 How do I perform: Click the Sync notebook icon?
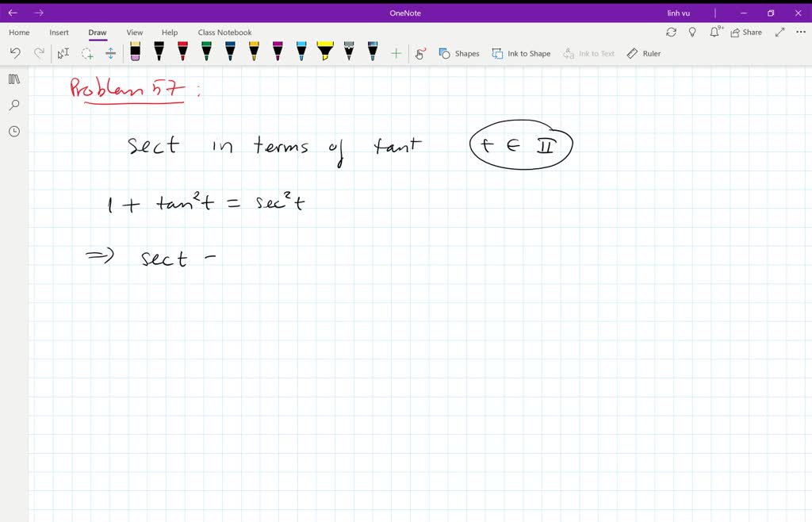[671, 32]
